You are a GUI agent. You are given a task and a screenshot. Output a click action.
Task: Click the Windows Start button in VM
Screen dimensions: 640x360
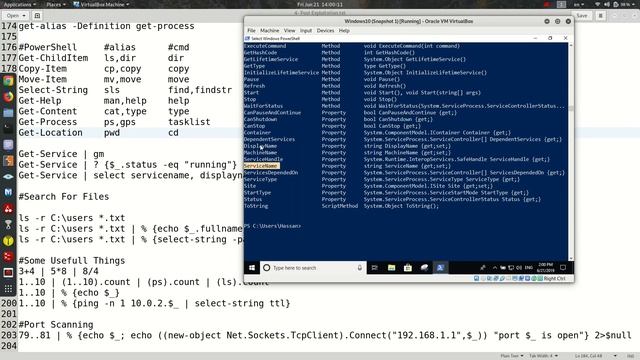(x=252, y=268)
